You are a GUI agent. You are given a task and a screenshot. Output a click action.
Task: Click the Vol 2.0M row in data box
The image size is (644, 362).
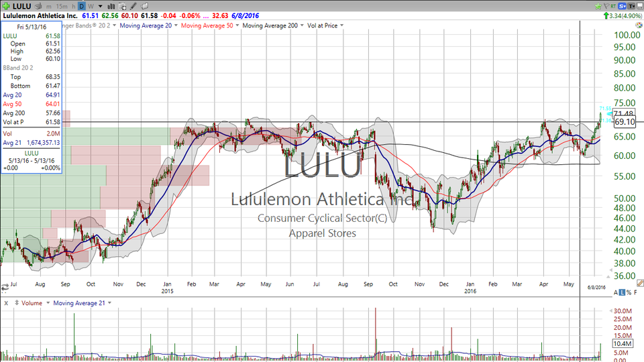pos(32,133)
